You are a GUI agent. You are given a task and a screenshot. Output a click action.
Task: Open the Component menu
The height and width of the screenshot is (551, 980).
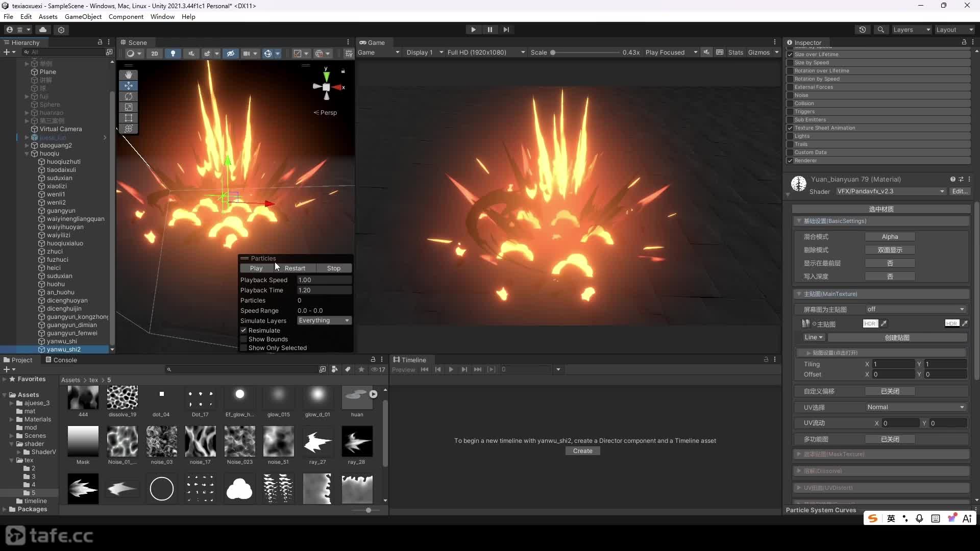(126, 16)
